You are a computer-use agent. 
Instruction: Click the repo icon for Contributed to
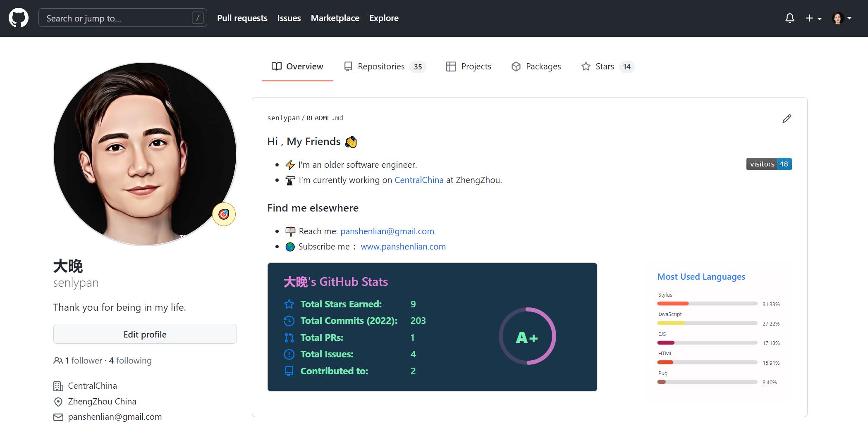[x=289, y=371]
